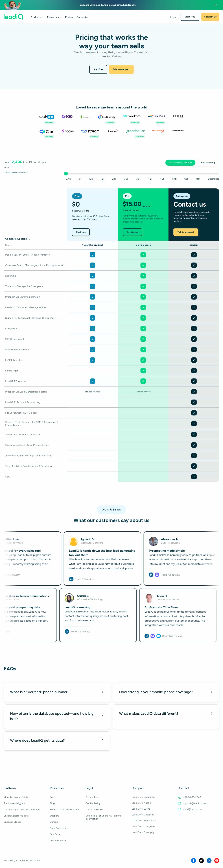Expand the Resources dropdown in navigation

54,17
